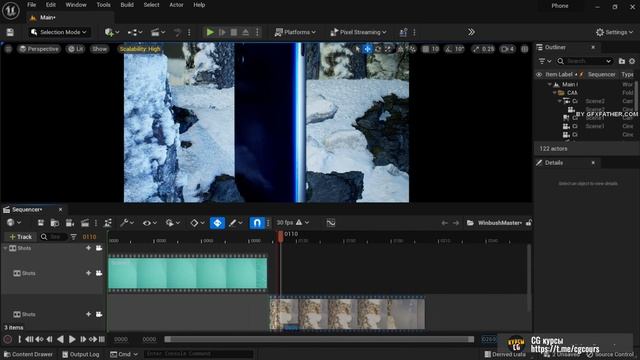Viewport: 640px width, 360px height.
Task: Click the sequencer record button
Action: pos(7,339)
